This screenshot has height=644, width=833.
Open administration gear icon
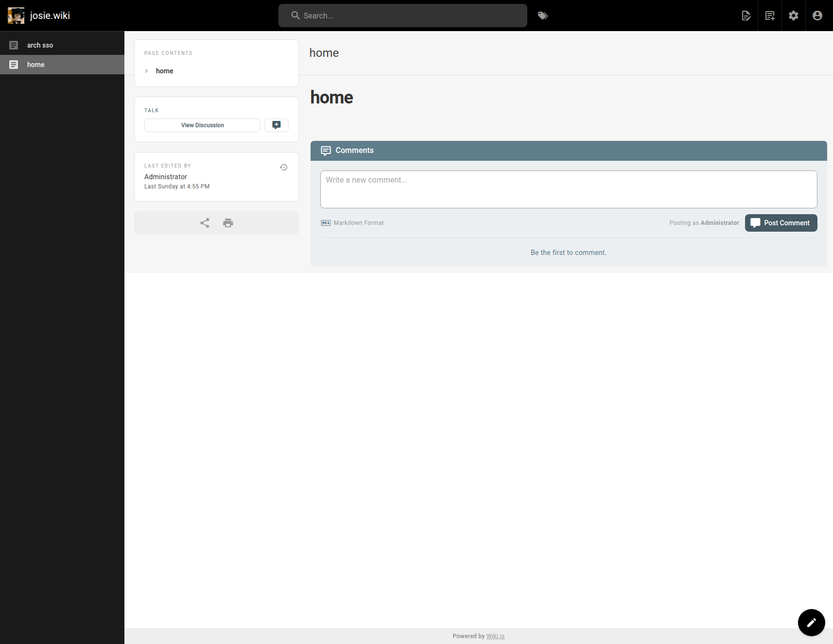tap(794, 16)
